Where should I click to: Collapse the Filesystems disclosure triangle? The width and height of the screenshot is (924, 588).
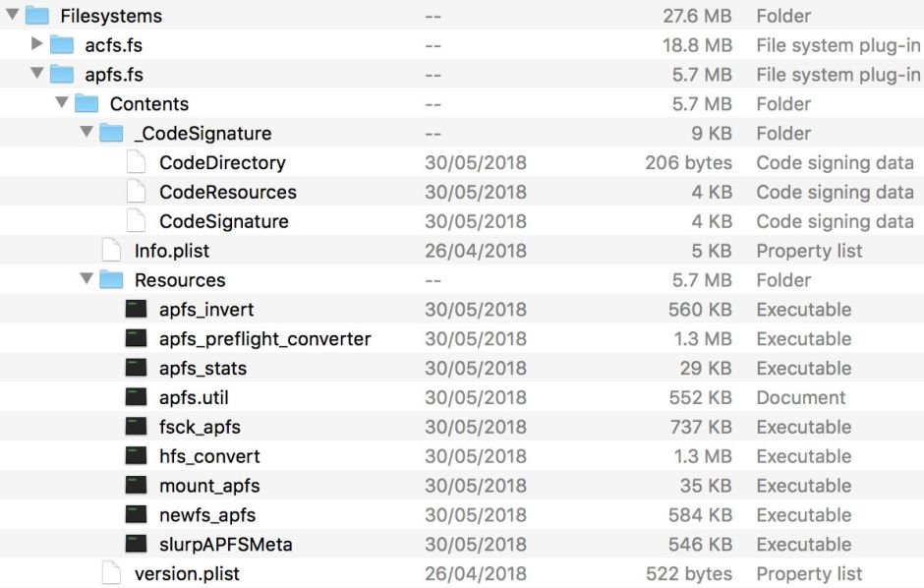(x=12, y=16)
